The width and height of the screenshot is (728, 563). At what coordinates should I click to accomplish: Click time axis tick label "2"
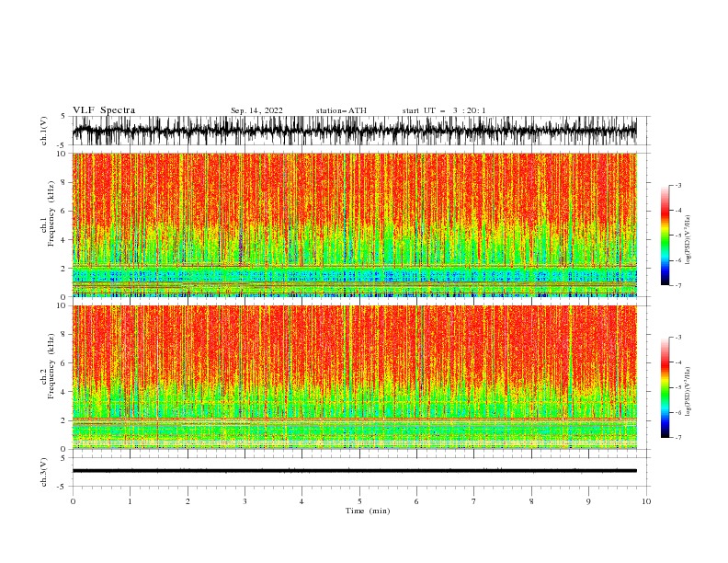click(x=188, y=501)
